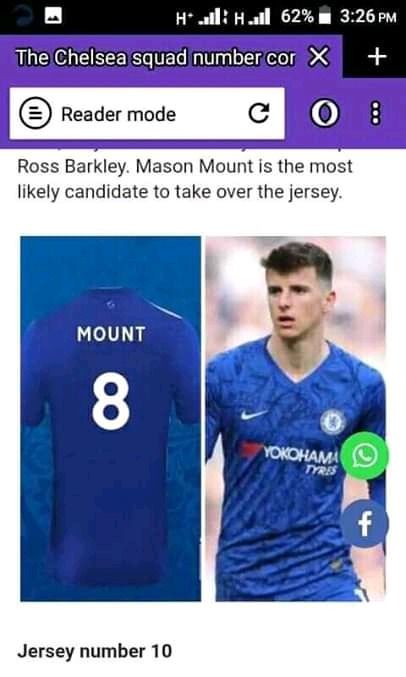Screen dimensions: 406x677
Task: Tap the Reader mode icon
Action: (35, 114)
